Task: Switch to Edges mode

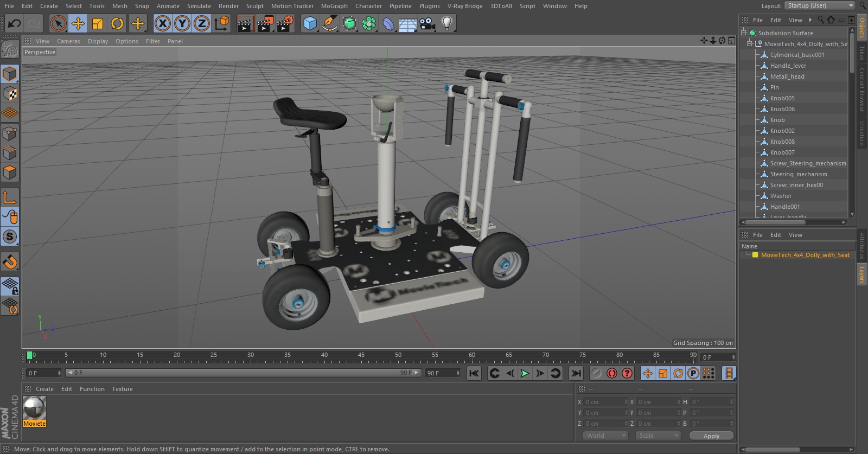Action: 10,153
